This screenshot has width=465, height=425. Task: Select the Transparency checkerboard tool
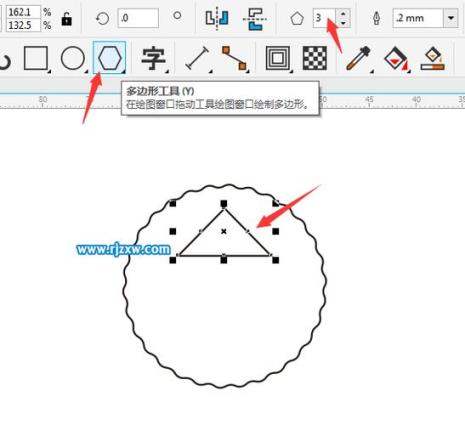pos(315,58)
